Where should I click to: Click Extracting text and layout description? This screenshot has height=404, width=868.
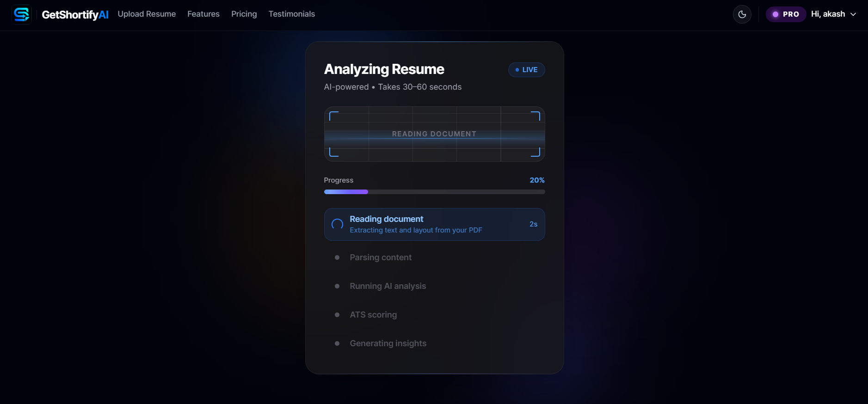click(x=416, y=230)
